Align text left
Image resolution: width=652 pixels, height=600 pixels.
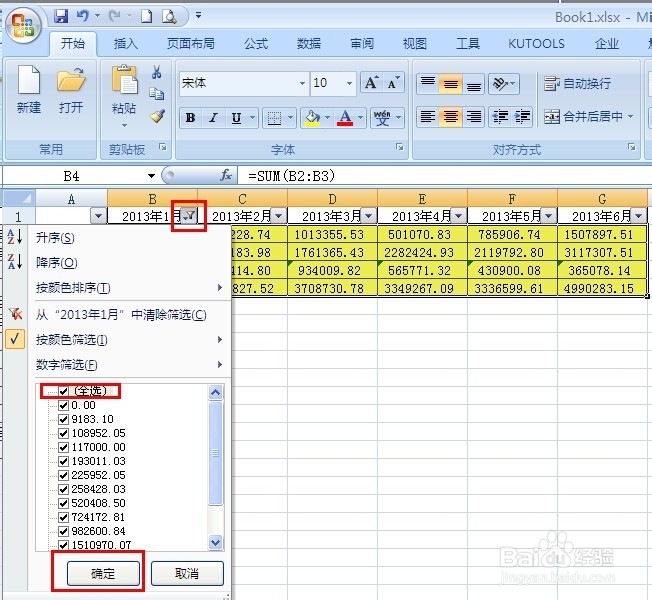(428, 117)
